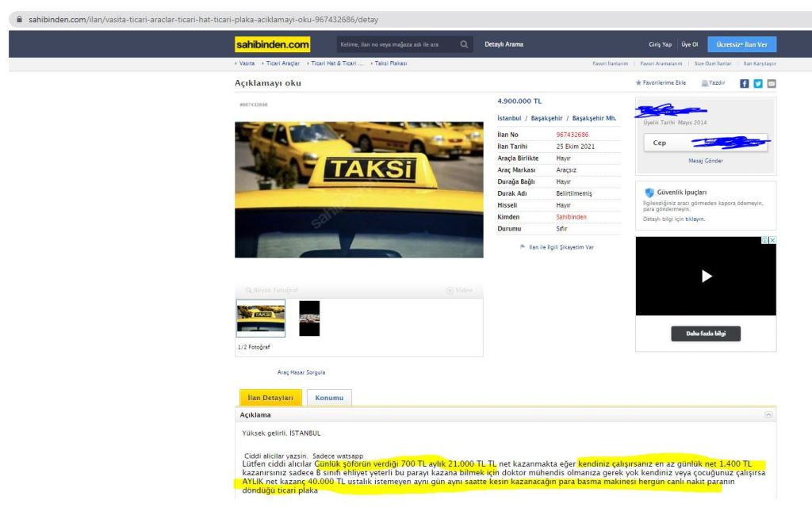Collapse the Açıklama section
The height and width of the screenshot is (530, 812).
point(768,414)
